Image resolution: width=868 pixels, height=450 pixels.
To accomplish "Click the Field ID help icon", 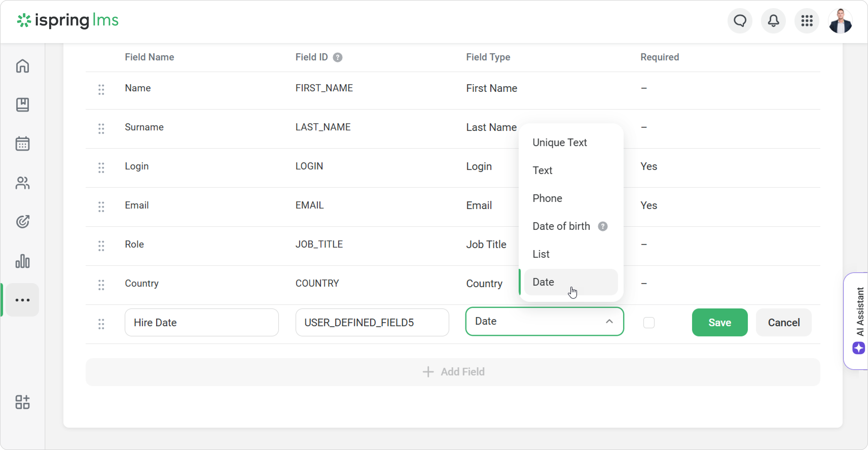I will pyautogui.click(x=337, y=57).
